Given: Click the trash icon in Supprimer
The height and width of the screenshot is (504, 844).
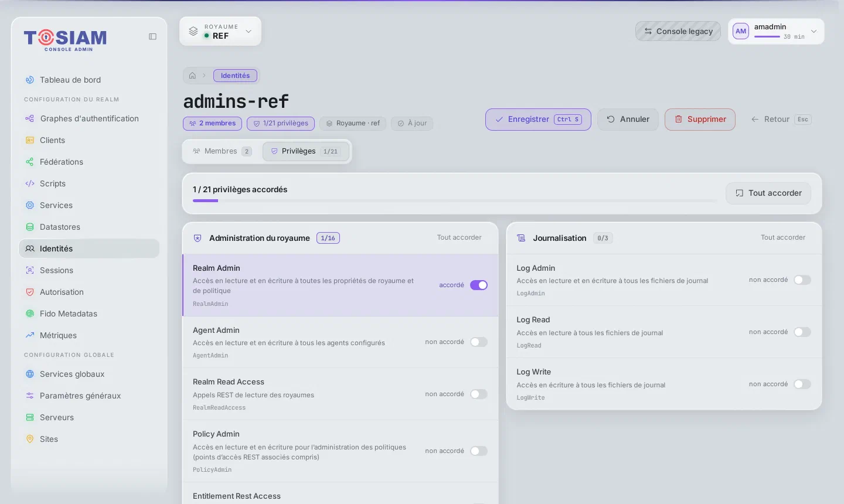Looking at the screenshot, I should (679, 119).
